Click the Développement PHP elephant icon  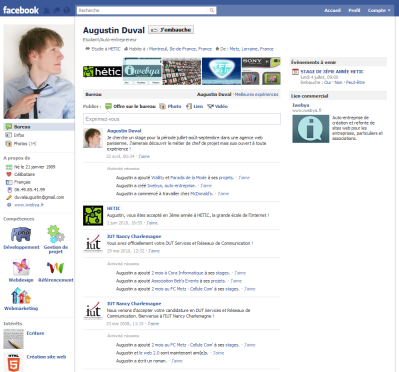coord(21,234)
